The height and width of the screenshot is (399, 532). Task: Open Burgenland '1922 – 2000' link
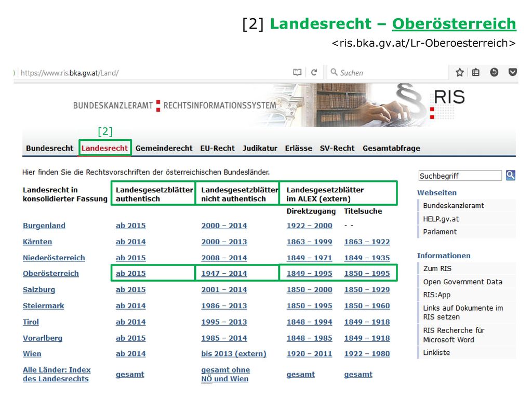(310, 225)
